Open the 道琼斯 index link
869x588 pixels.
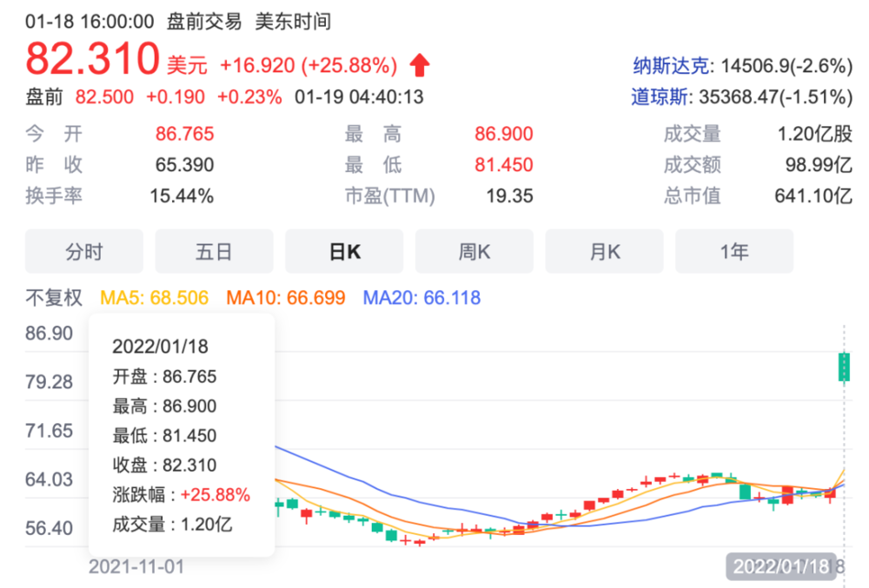point(658,96)
